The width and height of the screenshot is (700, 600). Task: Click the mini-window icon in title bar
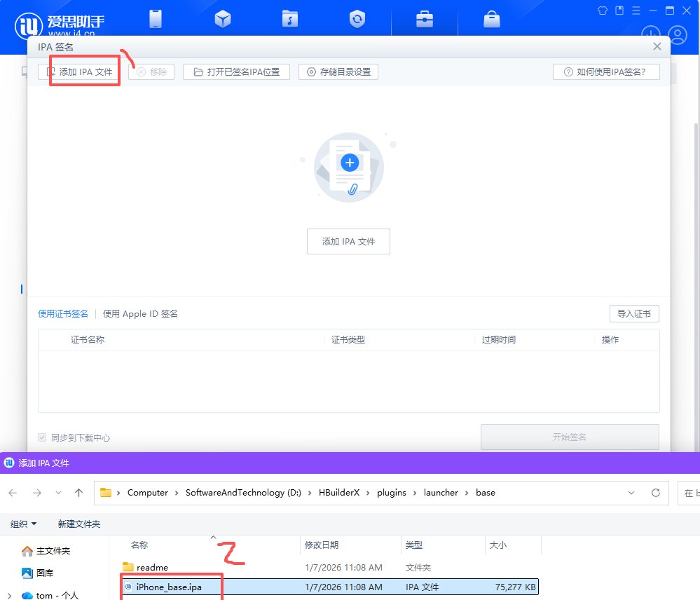click(x=619, y=11)
